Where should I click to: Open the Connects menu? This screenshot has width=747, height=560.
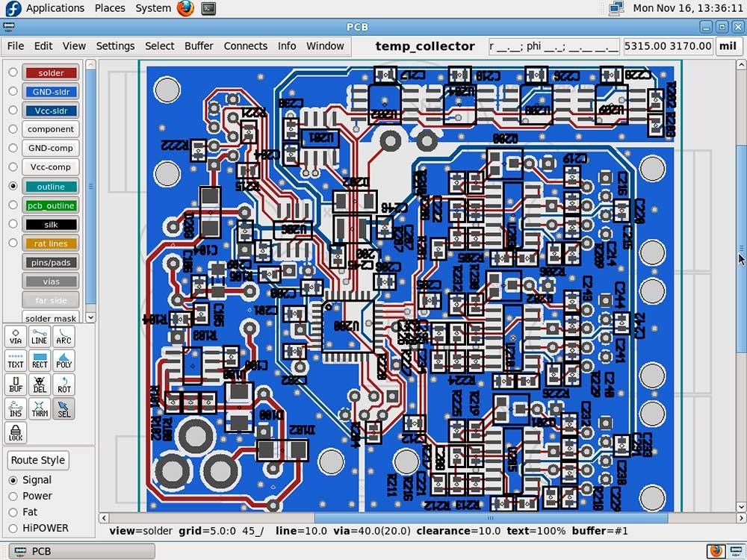[245, 46]
